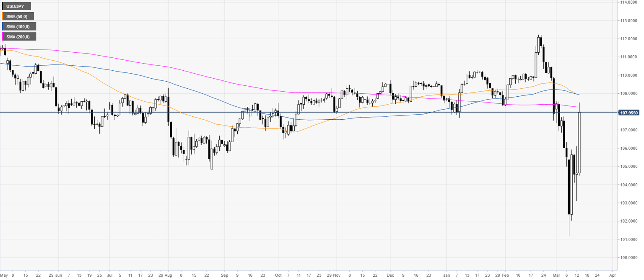Viewport: 644px width, 280px height.
Task: Click the Oct date axis label
Action: (x=277, y=276)
